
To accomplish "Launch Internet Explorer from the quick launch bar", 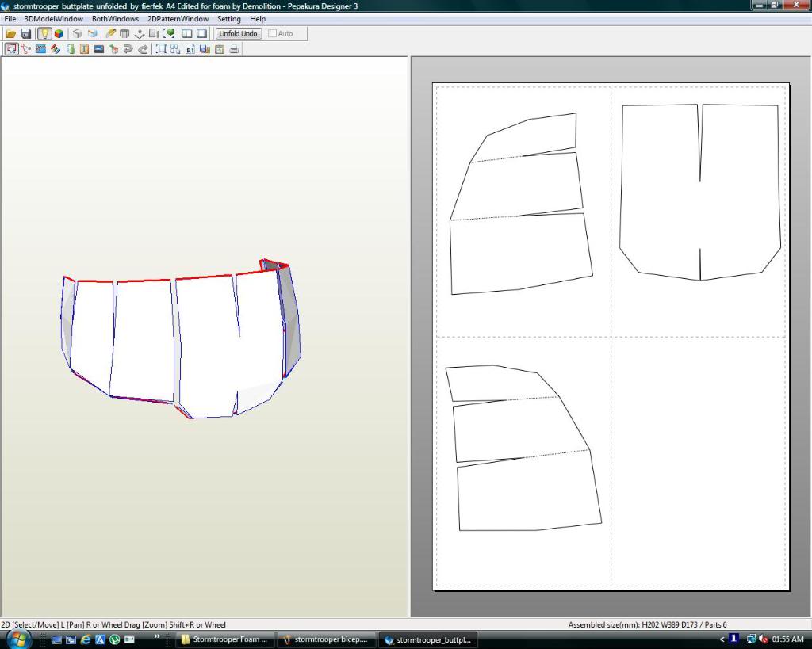I will [86, 639].
